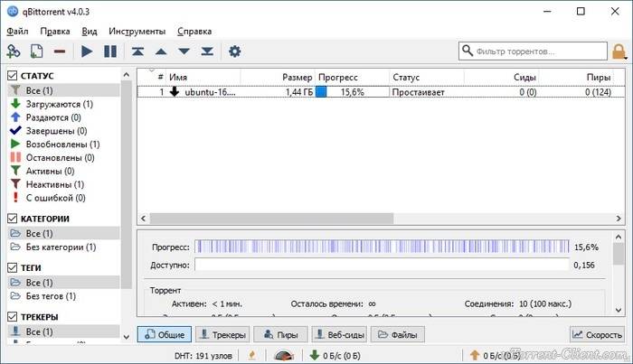633x364 pixels.
Task: Open the Инструменты menu
Action: tap(137, 31)
